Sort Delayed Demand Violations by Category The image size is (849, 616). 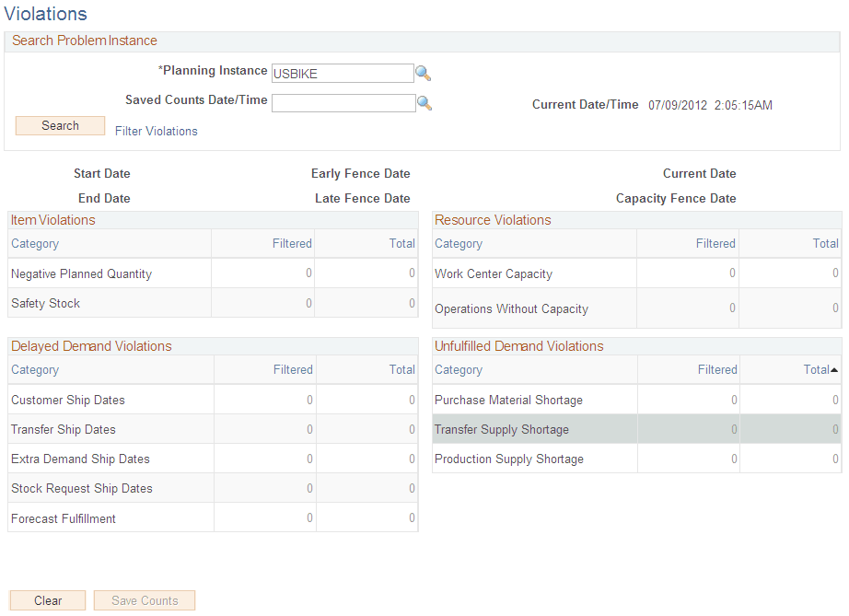tap(35, 369)
